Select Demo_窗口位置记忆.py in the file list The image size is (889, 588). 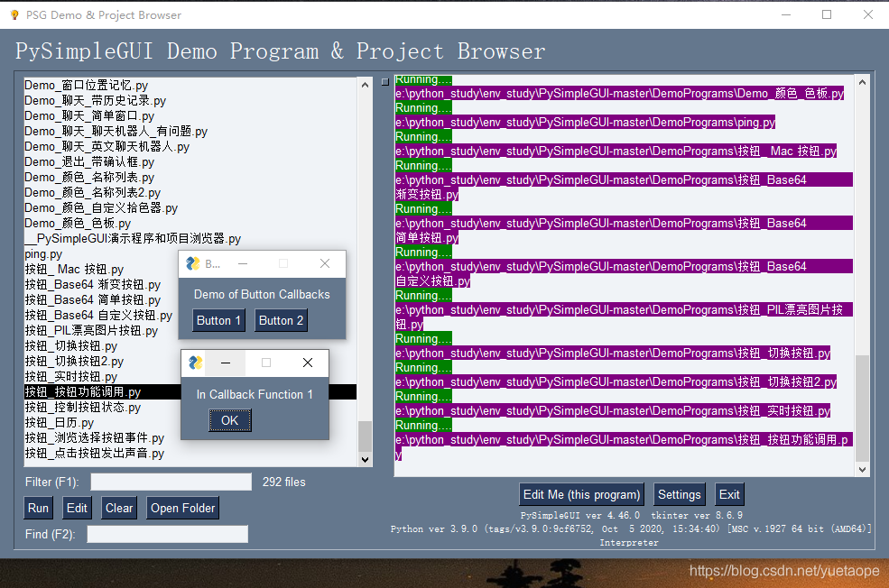[190, 85]
